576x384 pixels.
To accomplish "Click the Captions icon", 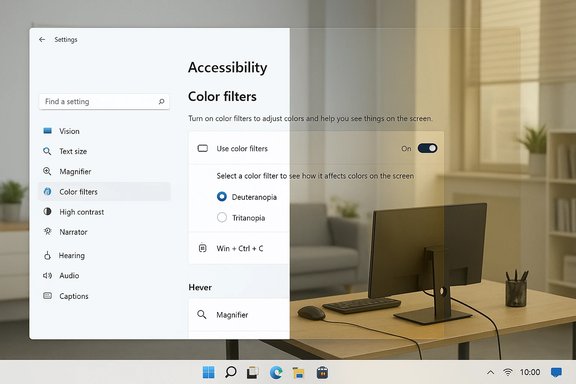I will 47,295.
